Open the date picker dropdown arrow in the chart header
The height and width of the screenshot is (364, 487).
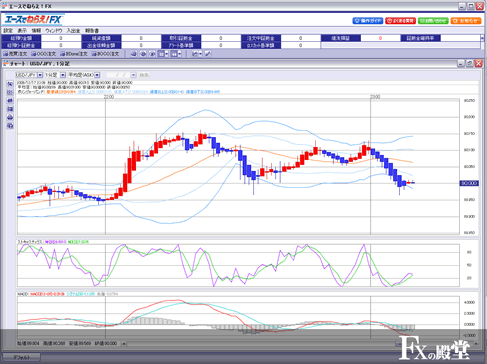pos(134,75)
